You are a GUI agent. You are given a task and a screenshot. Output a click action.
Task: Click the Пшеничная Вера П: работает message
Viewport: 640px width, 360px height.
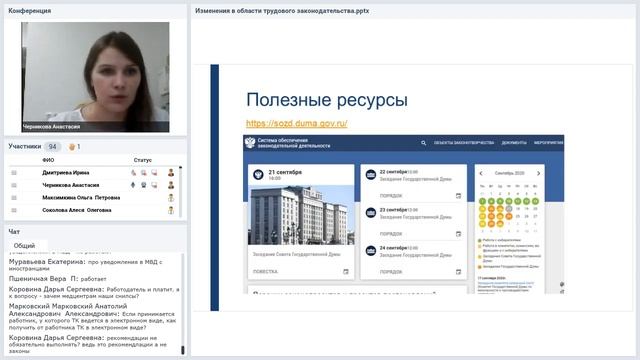[x=58, y=279]
